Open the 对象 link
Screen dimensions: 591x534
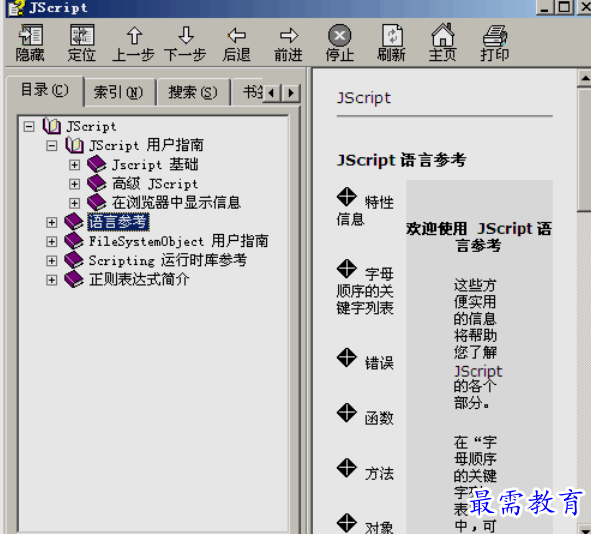pyautogui.click(x=379, y=527)
